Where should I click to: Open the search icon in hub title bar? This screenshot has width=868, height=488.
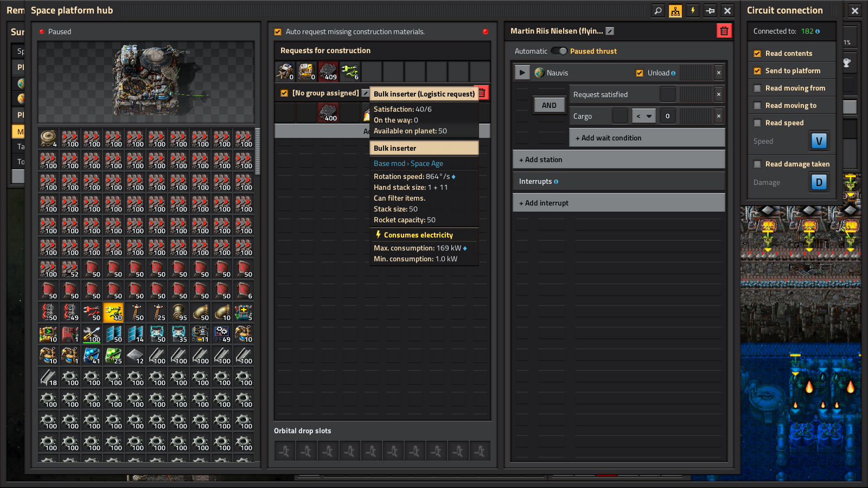(658, 11)
